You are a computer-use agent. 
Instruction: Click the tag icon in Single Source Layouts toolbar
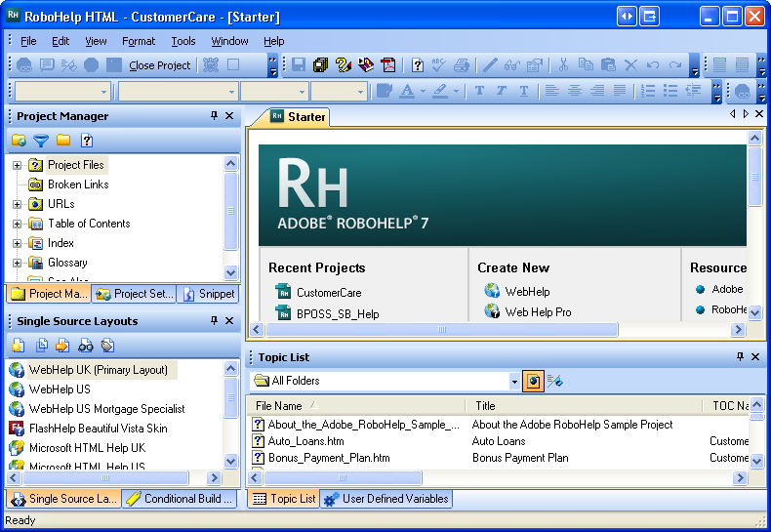click(x=107, y=347)
